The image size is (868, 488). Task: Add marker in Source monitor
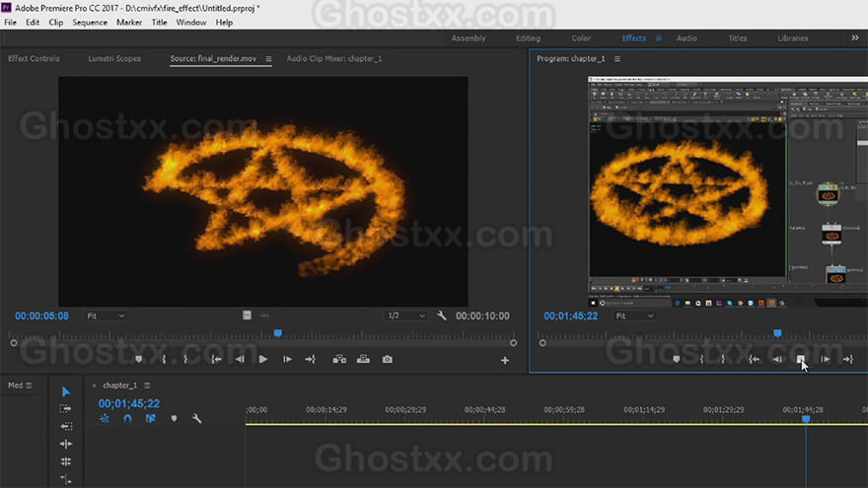click(139, 359)
